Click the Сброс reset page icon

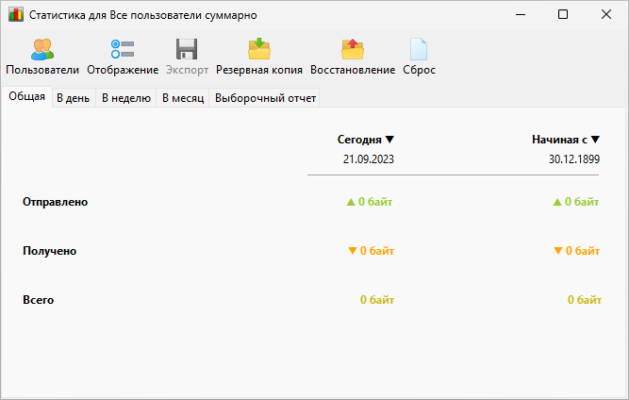coord(418,49)
